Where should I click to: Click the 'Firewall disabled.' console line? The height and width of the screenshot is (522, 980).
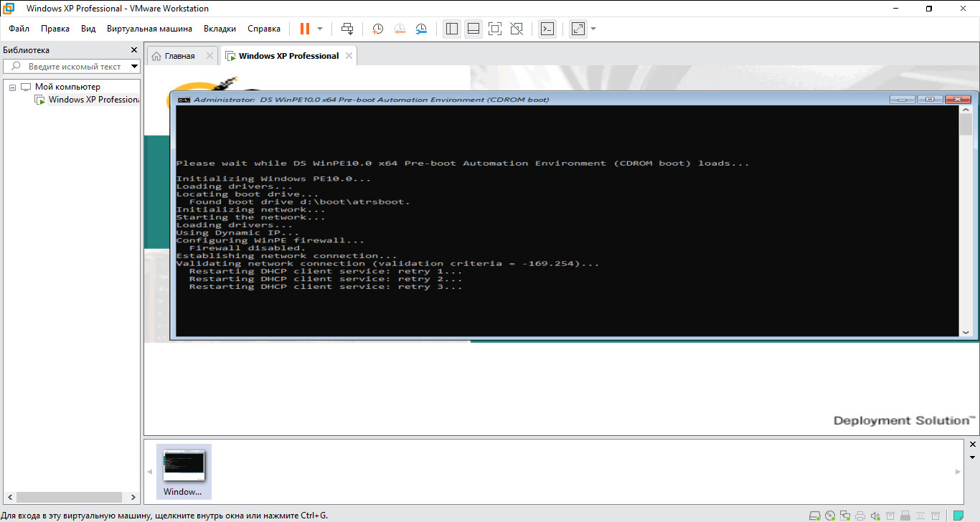[248, 248]
